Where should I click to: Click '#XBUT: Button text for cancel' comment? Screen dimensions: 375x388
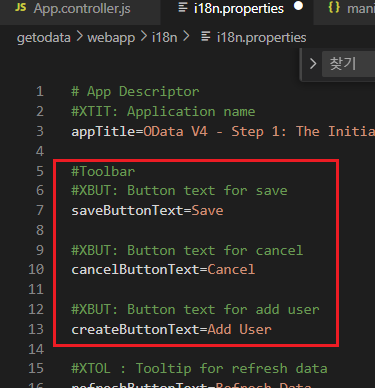coord(187,250)
